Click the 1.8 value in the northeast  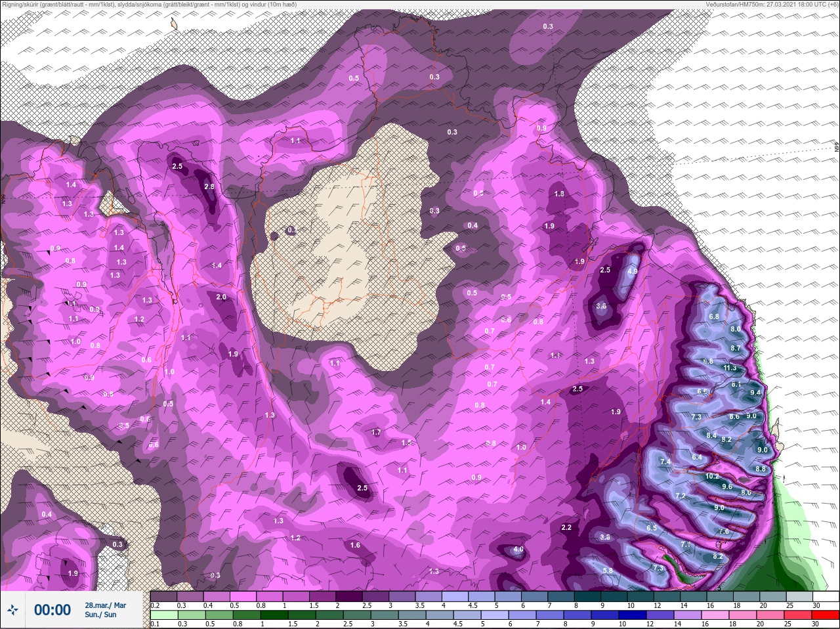[559, 194]
